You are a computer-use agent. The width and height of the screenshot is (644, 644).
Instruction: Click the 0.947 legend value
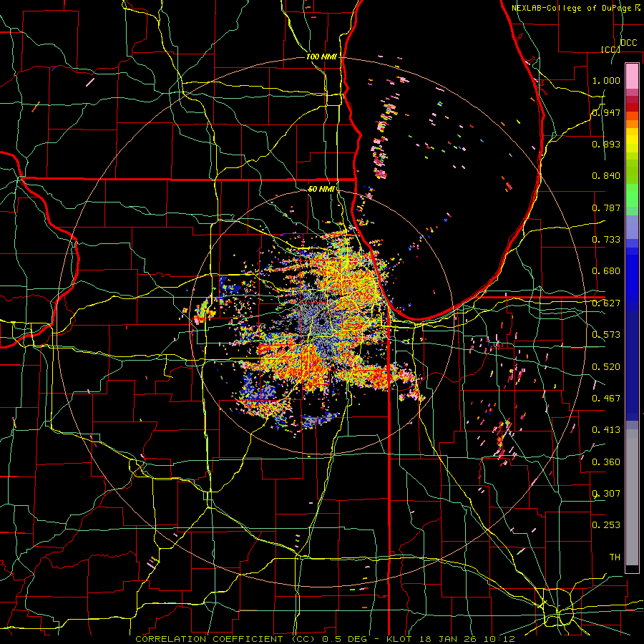click(606, 112)
